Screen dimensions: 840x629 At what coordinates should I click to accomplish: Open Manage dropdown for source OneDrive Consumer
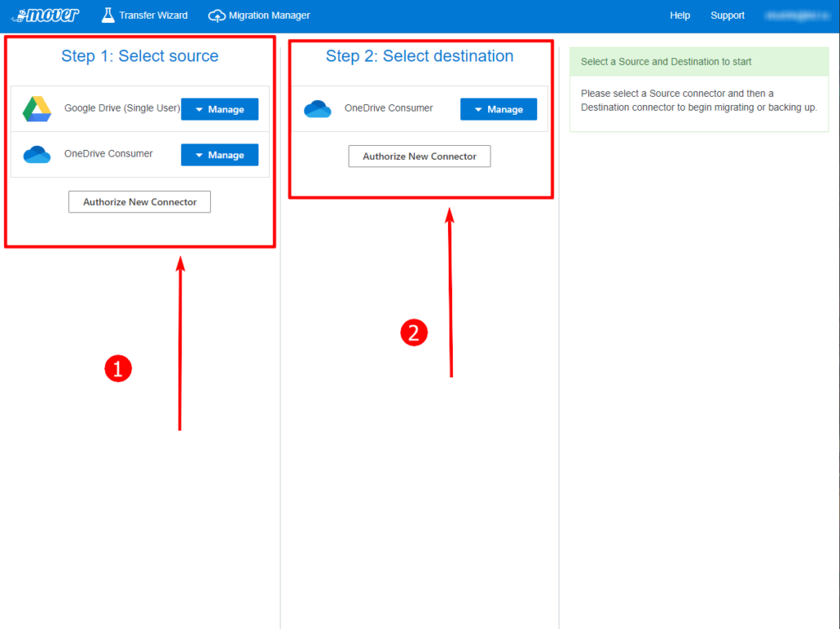pyautogui.click(x=219, y=154)
